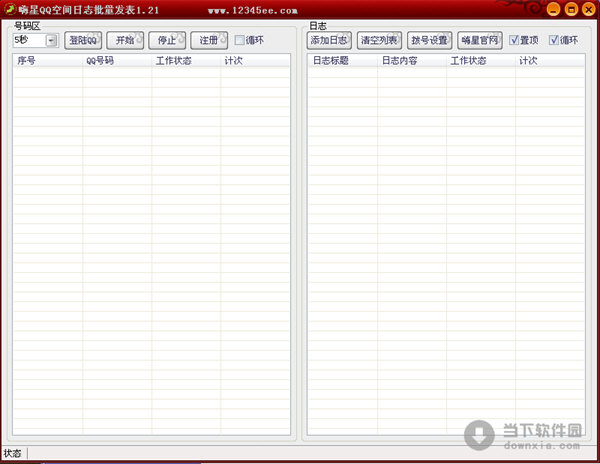The width and height of the screenshot is (600, 464).
Task: Maximize the window using title bar button
Action: [x=570, y=9]
